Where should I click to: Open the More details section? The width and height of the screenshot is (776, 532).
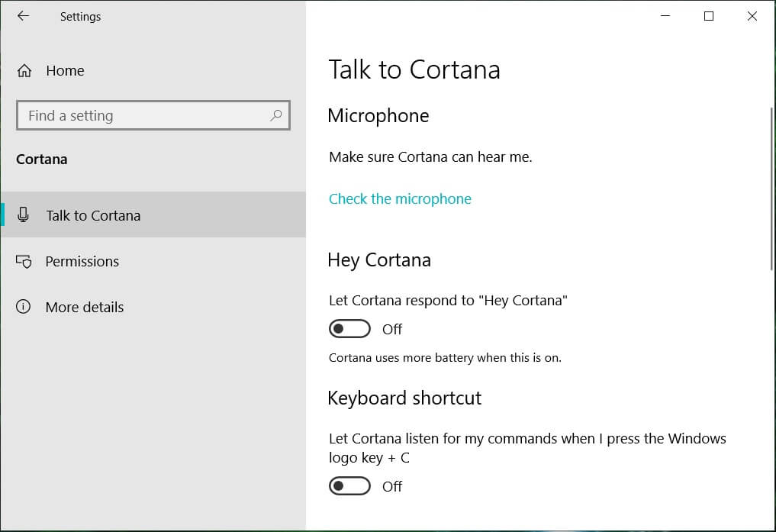click(84, 307)
